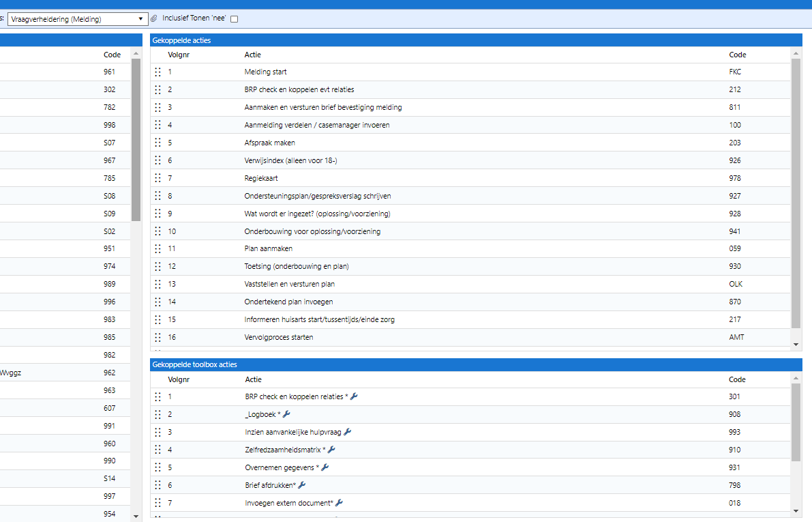The image size is (812, 522).
Task: Click wrench icon beside Invoegen extern document
Action: tap(339, 503)
